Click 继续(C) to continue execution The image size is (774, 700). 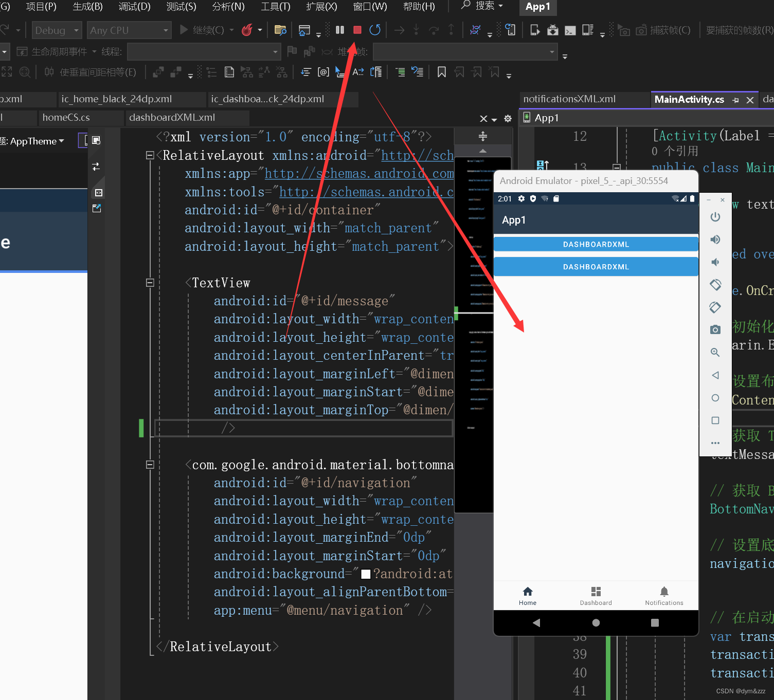point(206,30)
